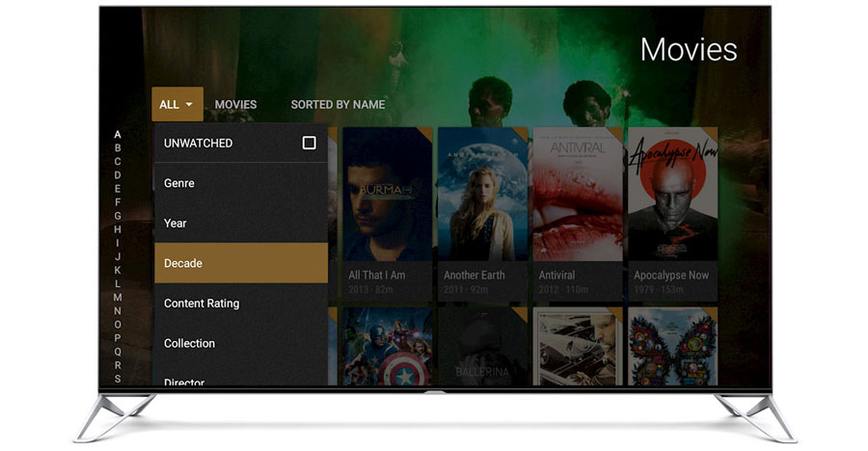This screenshot has height=451, width=868.
Task: Open All That I Am poster
Action: click(x=388, y=195)
